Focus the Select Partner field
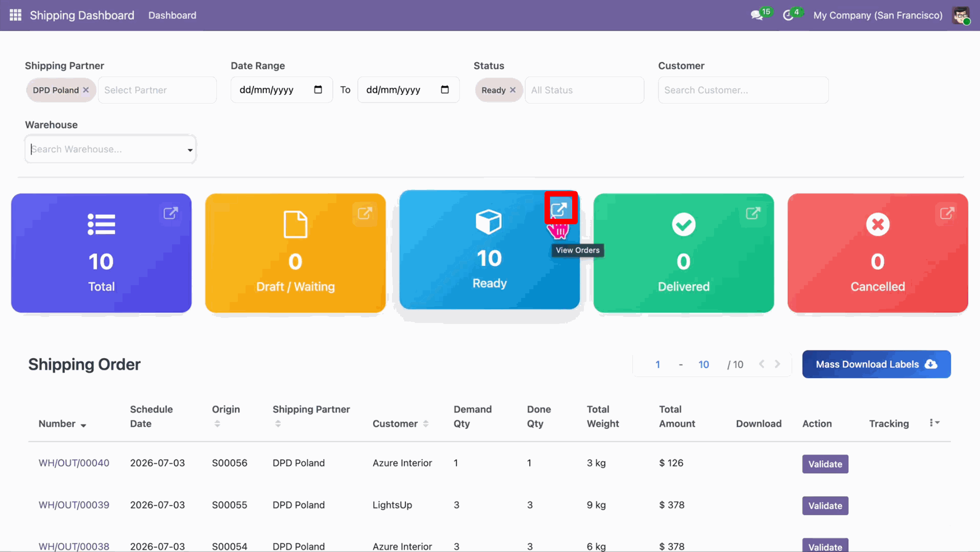Image resolution: width=980 pixels, height=552 pixels. tap(157, 90)
